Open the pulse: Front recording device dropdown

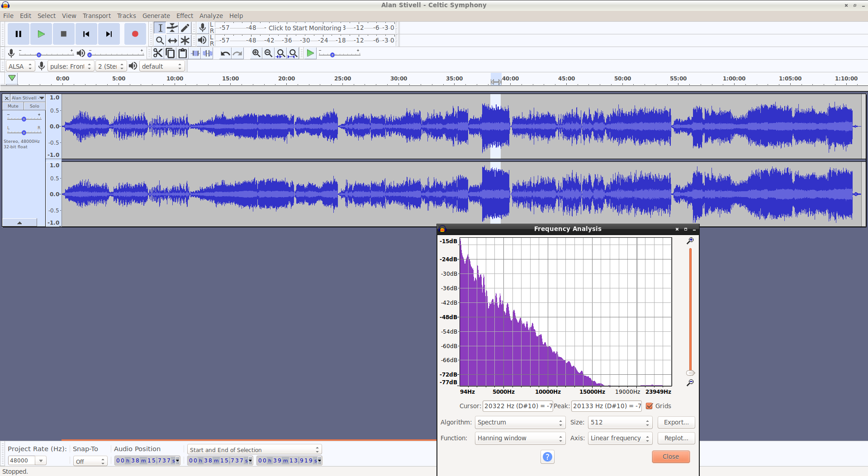[x=71, y=66]
